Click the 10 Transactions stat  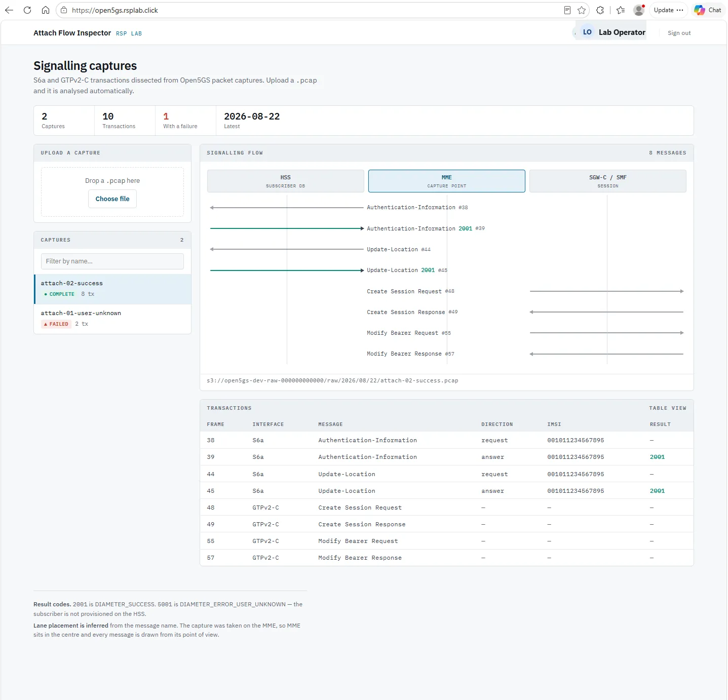pos(125,121)
